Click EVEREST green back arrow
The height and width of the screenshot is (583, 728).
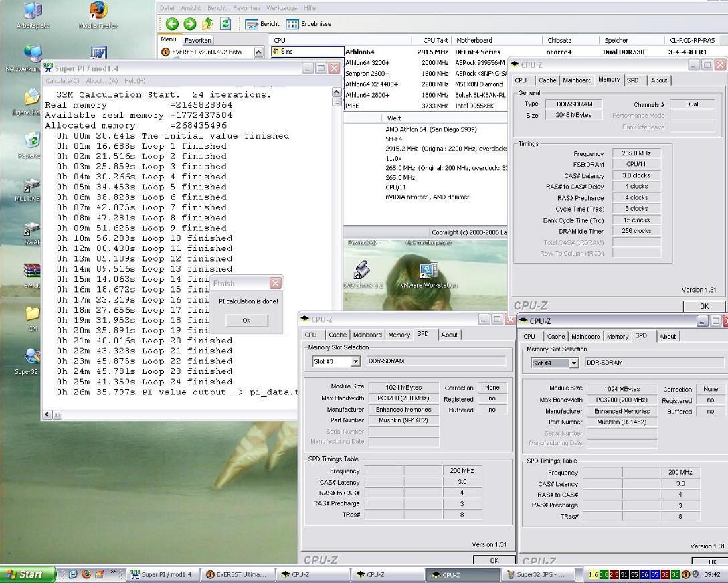(x=172, y=23)
